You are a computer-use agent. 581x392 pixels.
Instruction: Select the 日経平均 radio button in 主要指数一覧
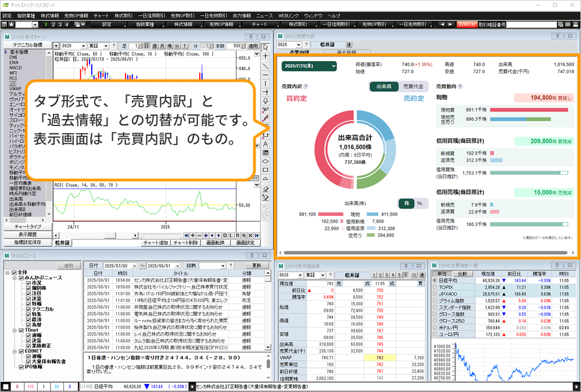435,280
